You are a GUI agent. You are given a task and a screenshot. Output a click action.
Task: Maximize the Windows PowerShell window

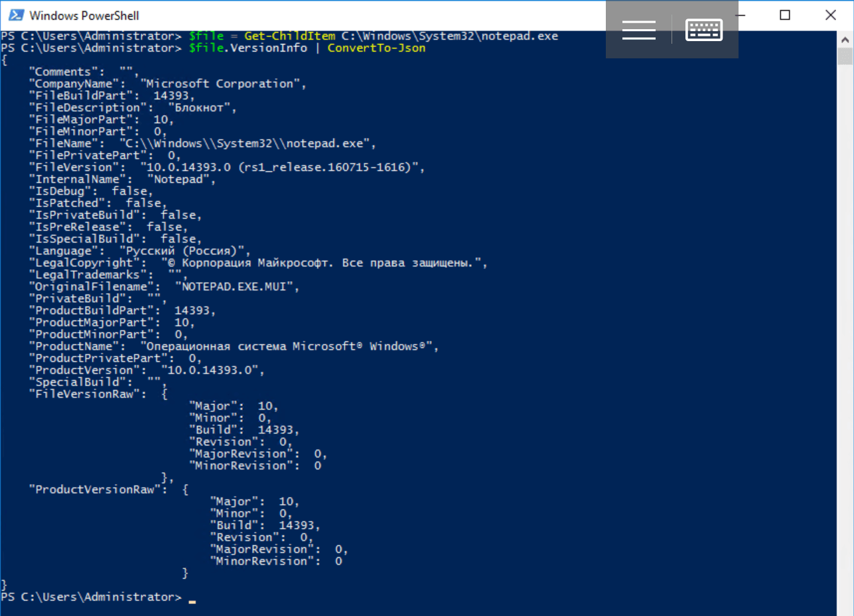[x=785, y=15]
